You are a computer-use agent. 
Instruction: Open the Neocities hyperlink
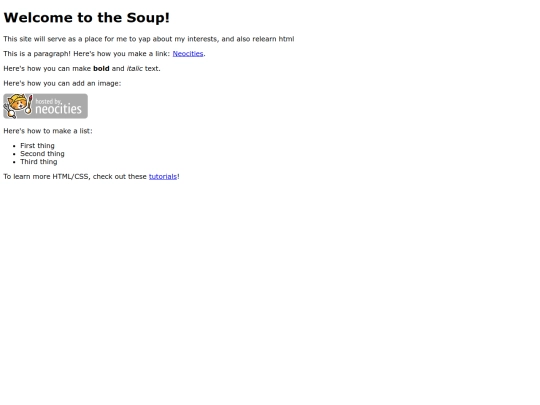188,54
